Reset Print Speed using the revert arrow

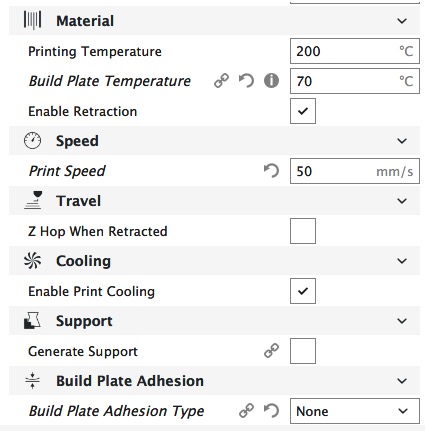pos(271,171)
